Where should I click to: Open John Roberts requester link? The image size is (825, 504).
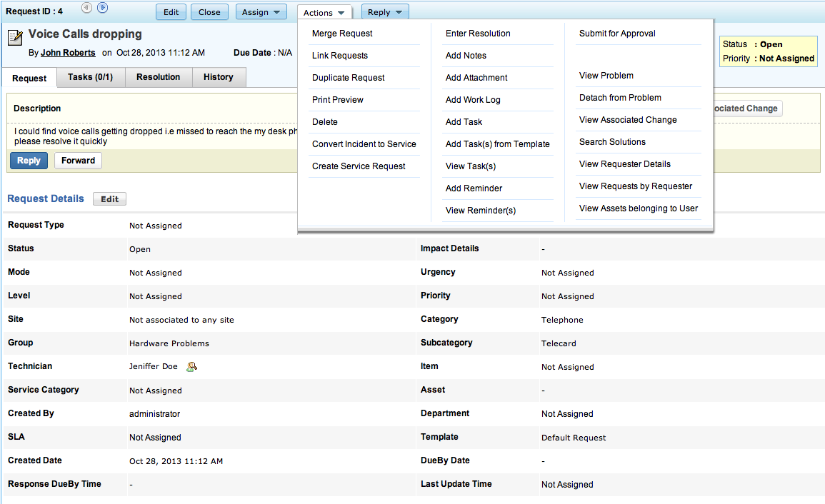68,53
